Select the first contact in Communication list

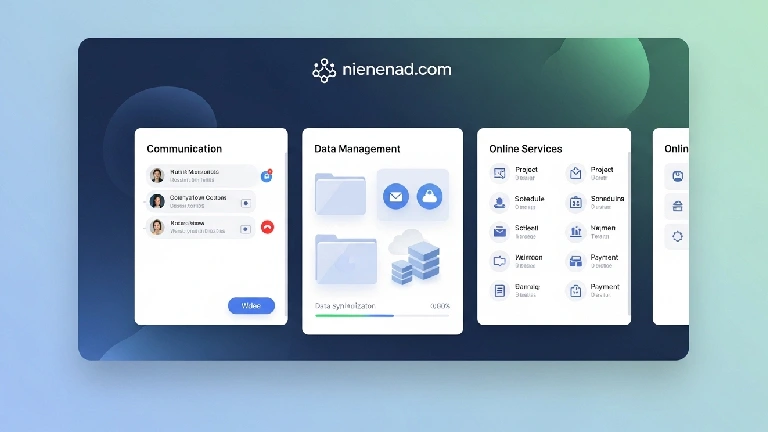[x=200, y=176]
